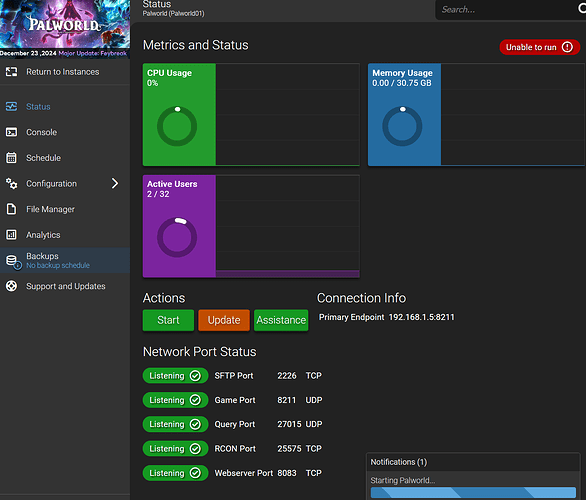Click the RCON Port Listening status badge
586x500 pixels.
pos(175,448)
